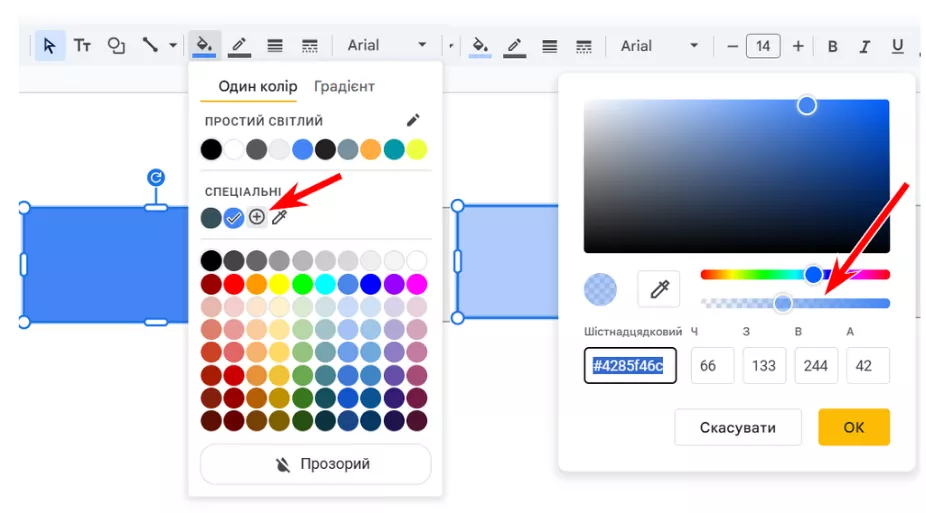Viewport: 926px width, 513px height.
Task: Toggle Bold formatting
Action: pyautogui.click(x=832, y=46)
